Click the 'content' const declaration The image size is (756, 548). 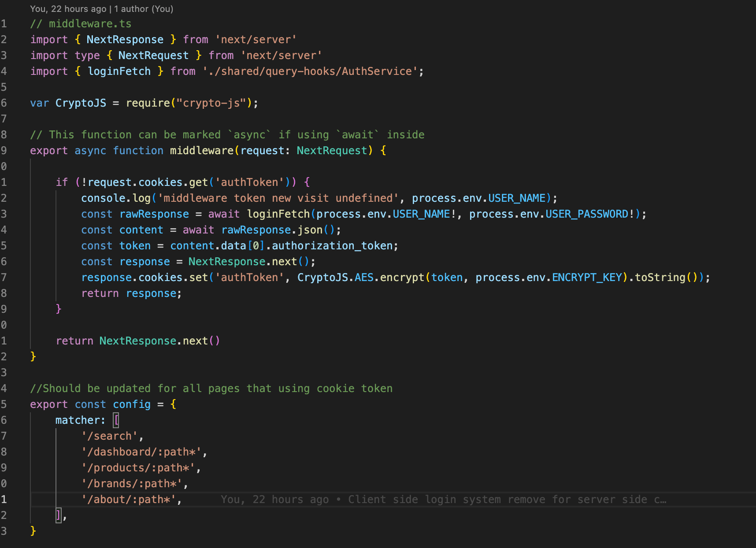tap(141, 230)
